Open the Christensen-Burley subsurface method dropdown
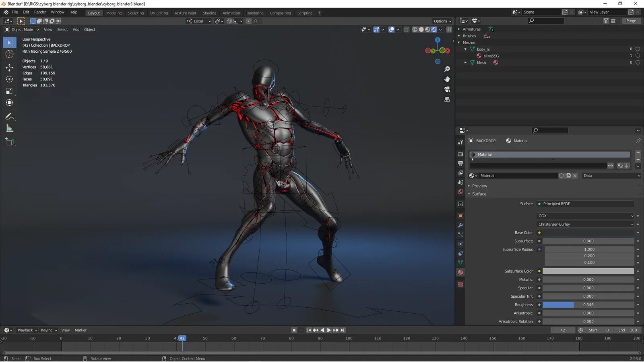 point(585,224)
